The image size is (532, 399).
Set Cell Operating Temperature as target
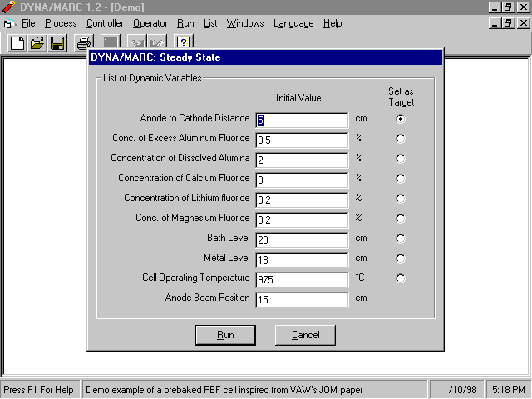point(401,279)
